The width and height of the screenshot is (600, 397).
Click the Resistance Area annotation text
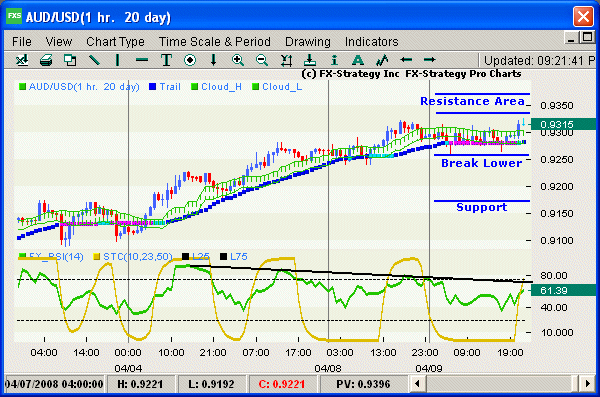click(472, 101)
